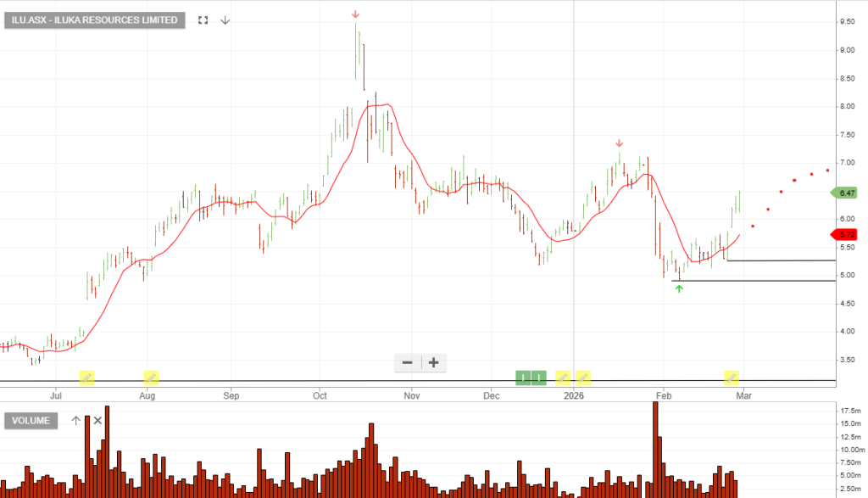The width and height of the screenshot is (868, 498).
Task: Click the down arrow next to the fullscreen icon
Action: 225,20
